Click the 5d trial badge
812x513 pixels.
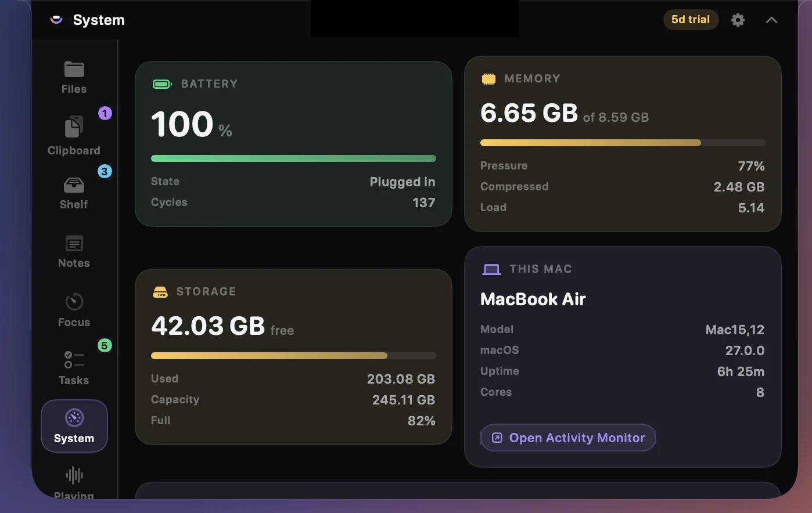691,20
